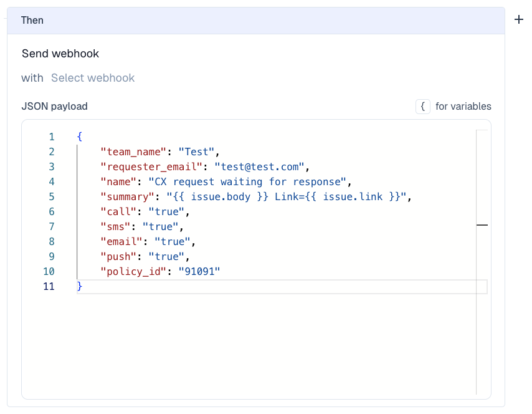
Task: Click the closing brace on line 11
Action: pos(80,286)
